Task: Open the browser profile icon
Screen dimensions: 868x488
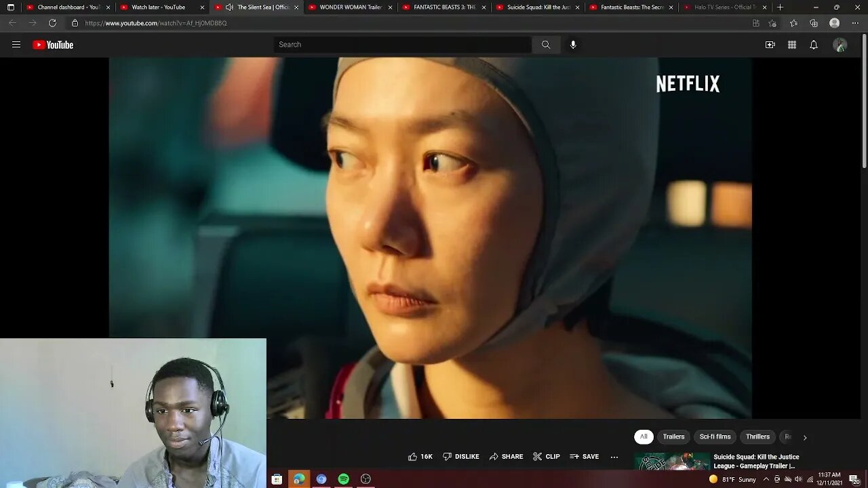Action: (835, 23)
